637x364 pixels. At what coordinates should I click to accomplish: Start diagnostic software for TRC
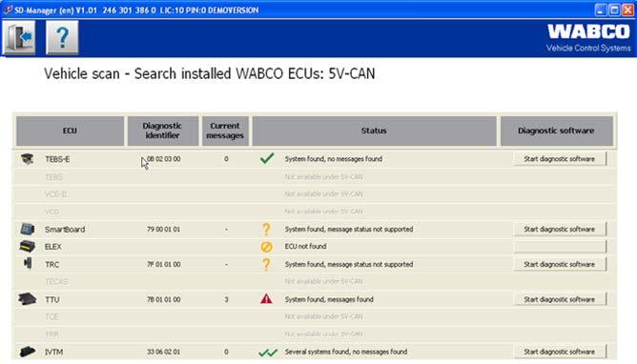560,264
